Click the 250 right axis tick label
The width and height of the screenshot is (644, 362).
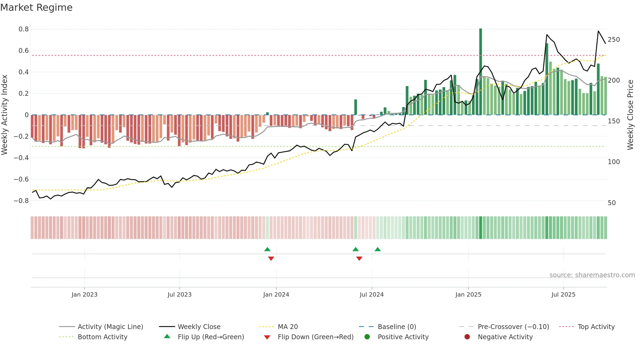[614, 40]
